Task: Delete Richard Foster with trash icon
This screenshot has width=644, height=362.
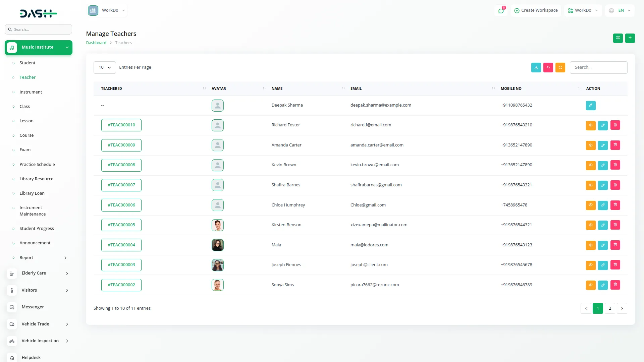Action: click(x=615, y=125)
